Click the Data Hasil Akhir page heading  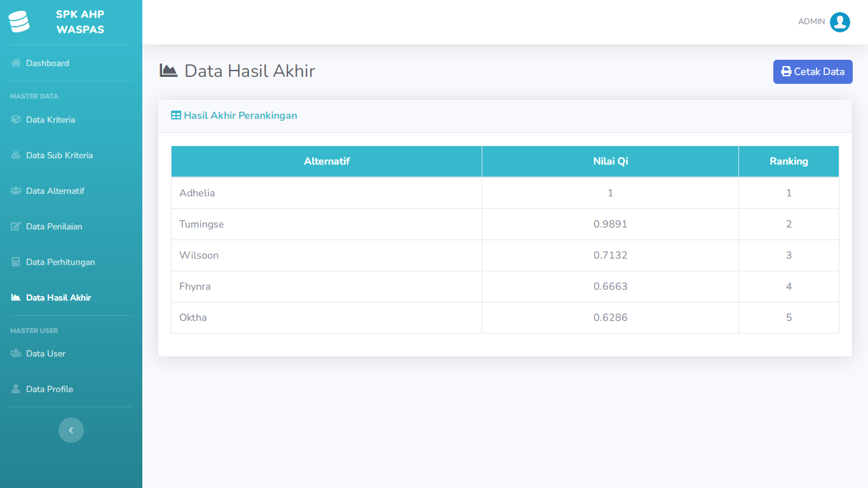tap(250, 71)
